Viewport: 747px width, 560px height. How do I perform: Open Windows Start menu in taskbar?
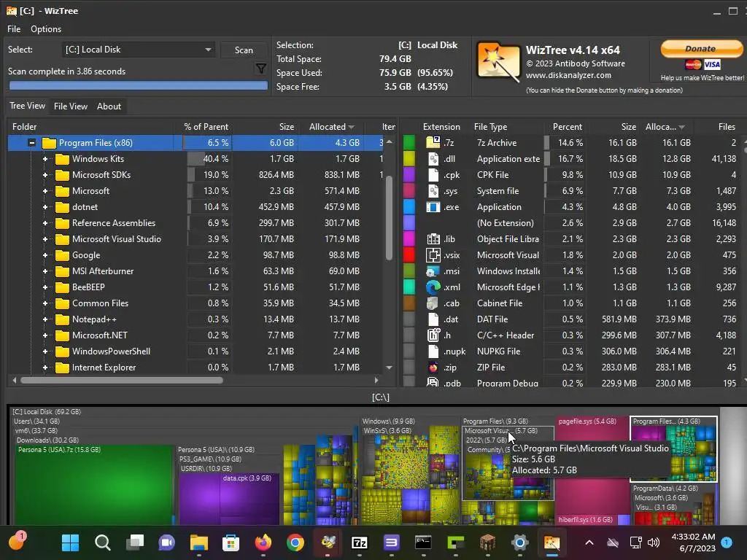(x=71, y=542)
